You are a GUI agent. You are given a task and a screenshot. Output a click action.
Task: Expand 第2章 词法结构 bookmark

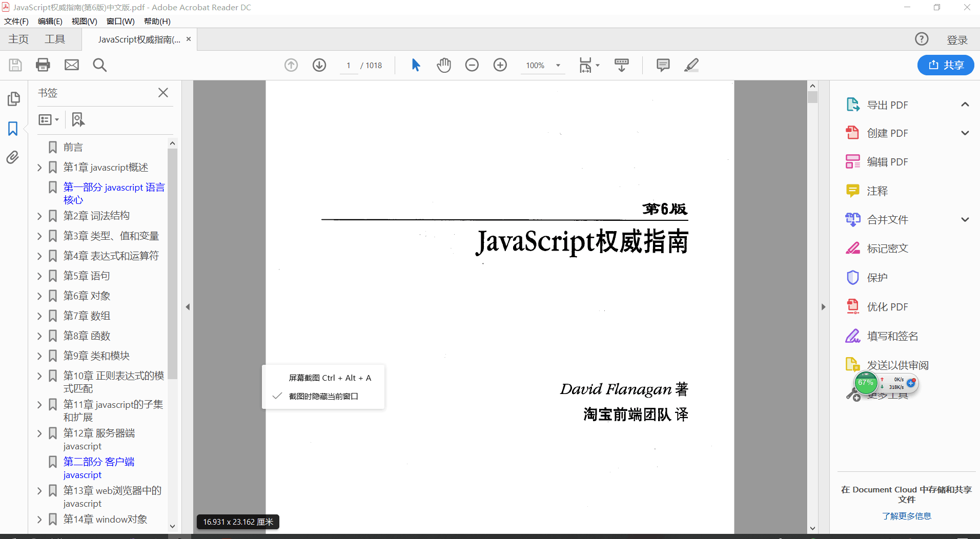point(39,216)
